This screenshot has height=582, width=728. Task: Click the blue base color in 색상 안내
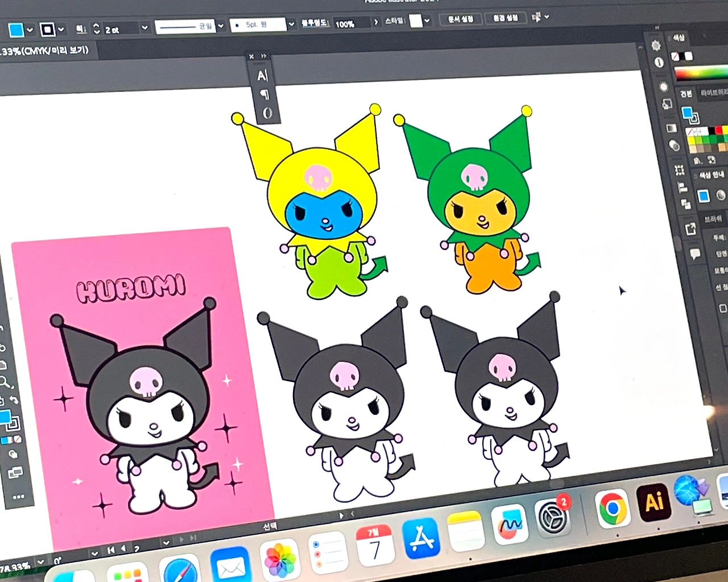(x=704, y=196)
